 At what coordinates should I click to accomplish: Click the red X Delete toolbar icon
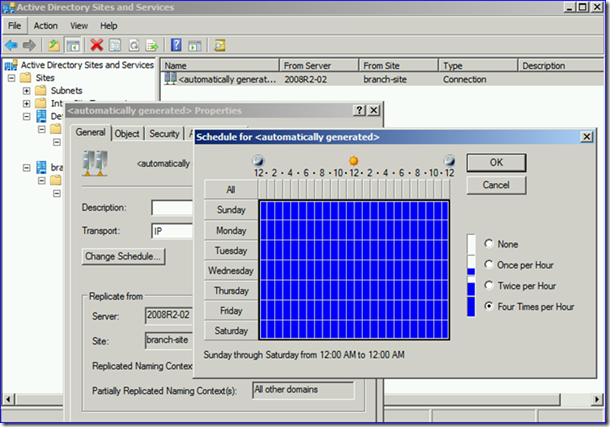point(96,45)
